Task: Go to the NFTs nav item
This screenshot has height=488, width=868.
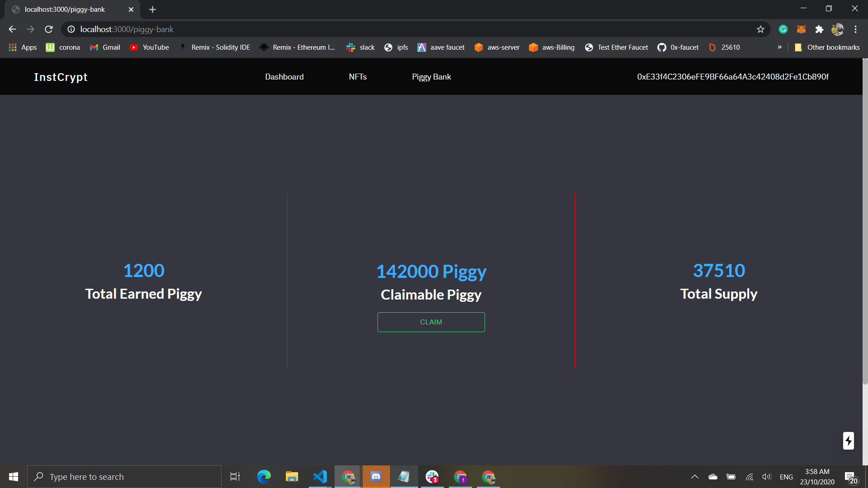Action: tap(358, 77)
